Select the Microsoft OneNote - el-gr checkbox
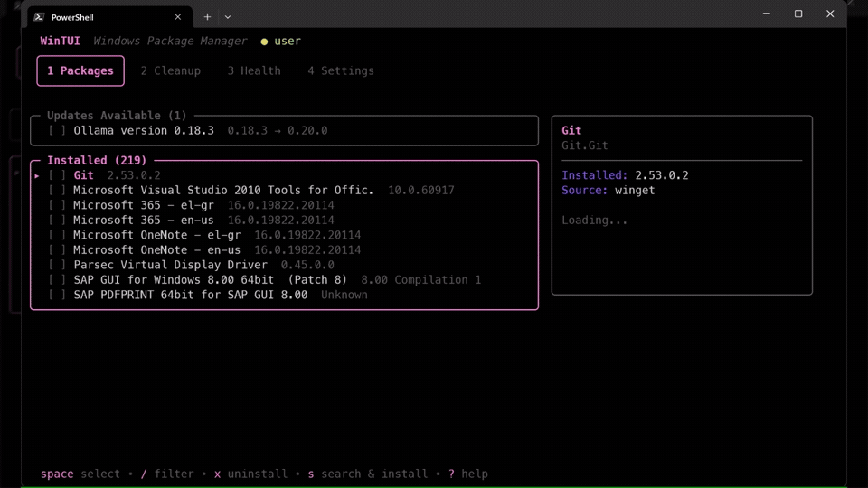868x488 pixels. pos(57,235)
